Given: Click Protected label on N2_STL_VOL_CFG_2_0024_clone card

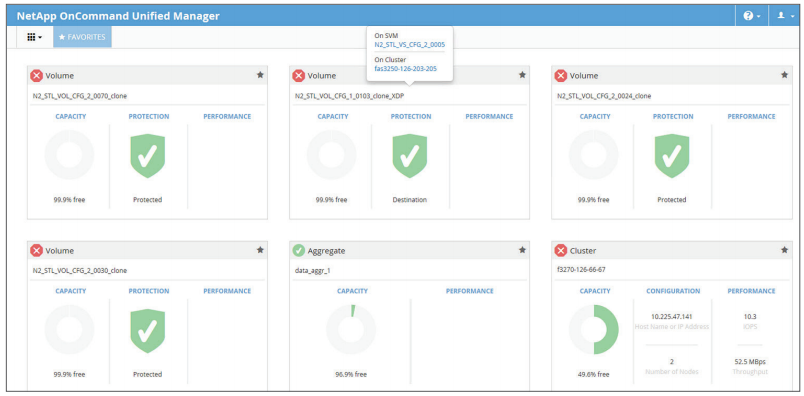Looking at the screenshot, I should tap(672, 200).
